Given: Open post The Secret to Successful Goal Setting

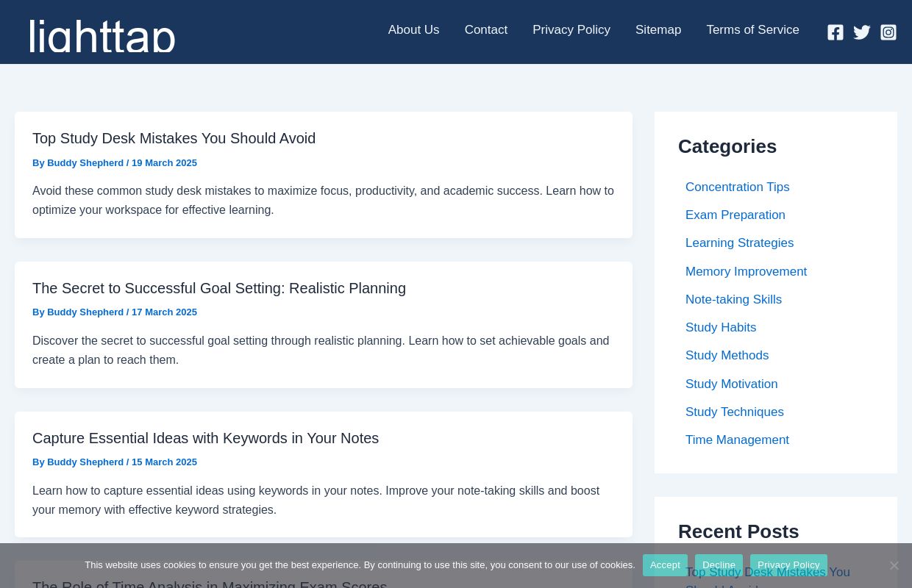Looking at the screenshot, I should 219,288.
